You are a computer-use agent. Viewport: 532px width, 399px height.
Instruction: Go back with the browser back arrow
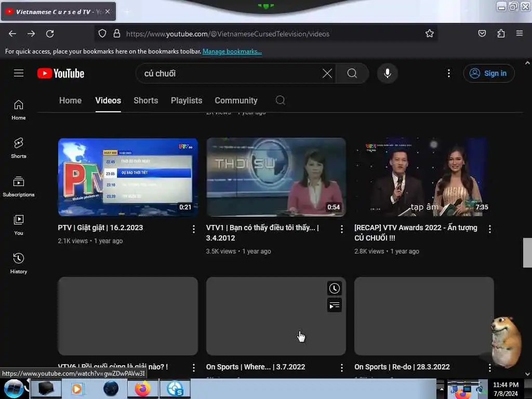pyautogui.click(x=12, y=34)
